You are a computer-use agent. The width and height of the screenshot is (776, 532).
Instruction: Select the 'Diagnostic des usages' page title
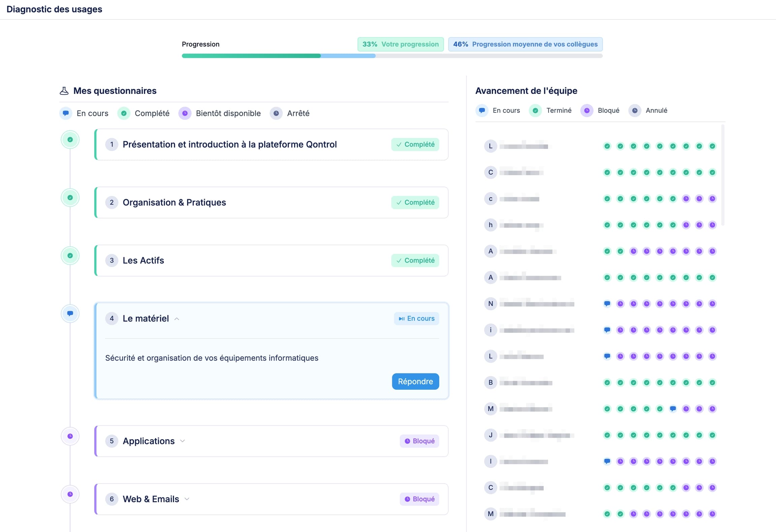coord(55,9)
